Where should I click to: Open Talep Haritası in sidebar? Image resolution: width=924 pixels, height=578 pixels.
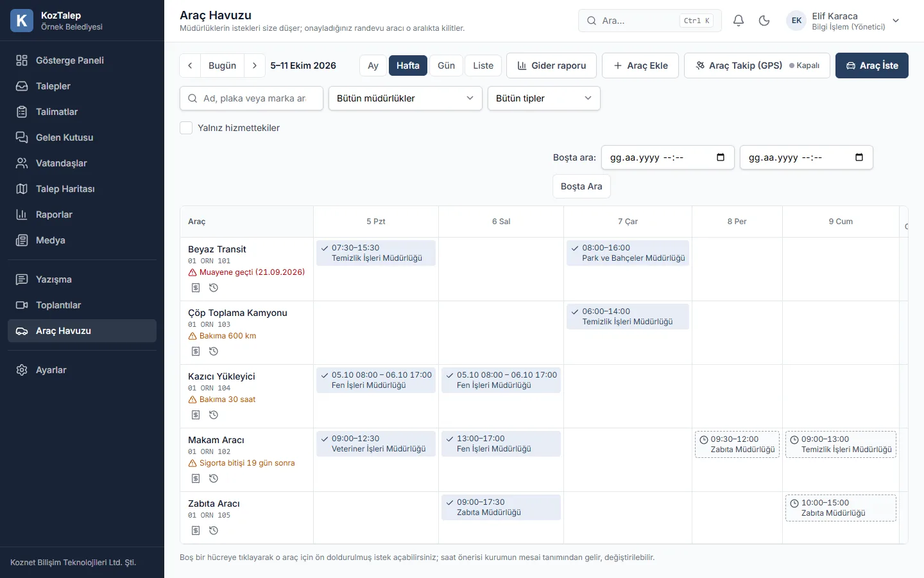point(82,189)
